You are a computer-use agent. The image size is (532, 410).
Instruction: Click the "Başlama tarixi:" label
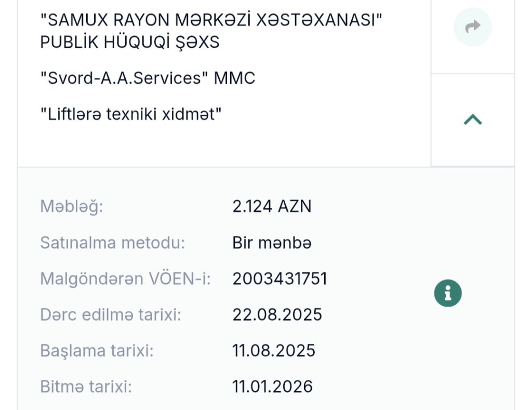pos(97,350)
